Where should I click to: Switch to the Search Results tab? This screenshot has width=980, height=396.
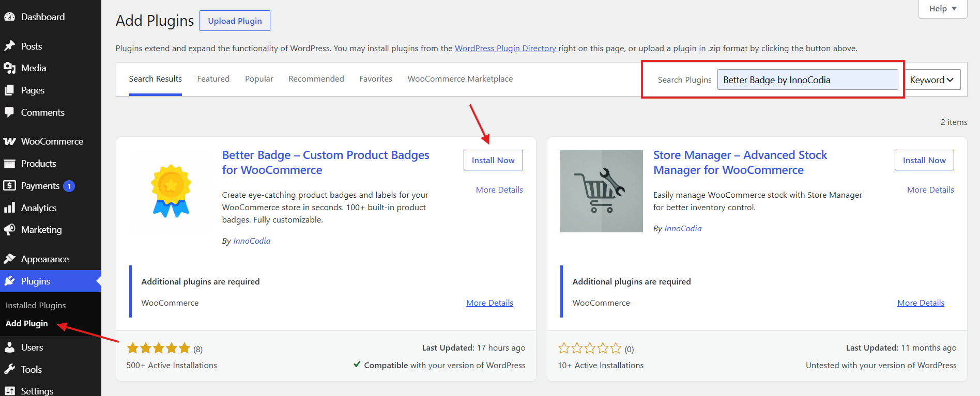click(155, 79)
